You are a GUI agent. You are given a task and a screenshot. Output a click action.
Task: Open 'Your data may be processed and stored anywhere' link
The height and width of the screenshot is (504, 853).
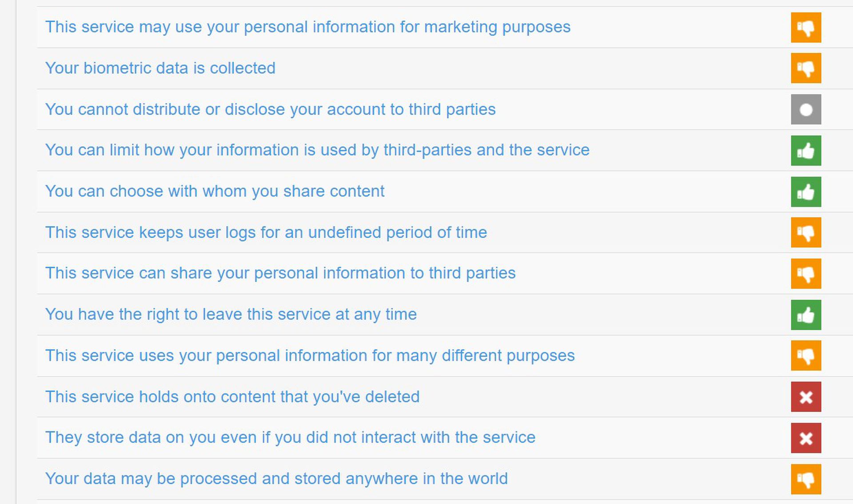[276, 478]
